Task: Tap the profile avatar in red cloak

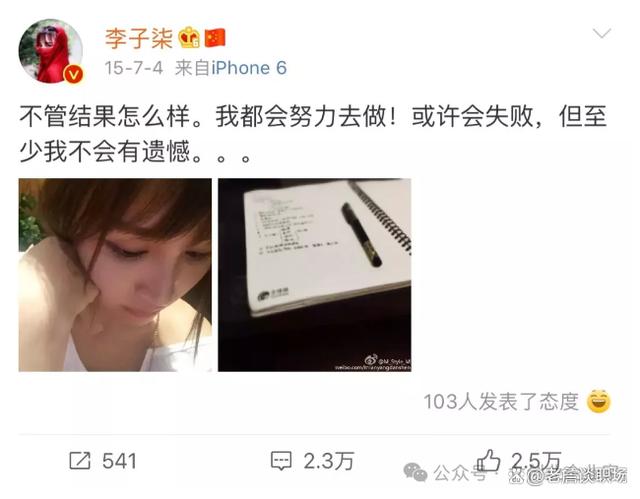Action: 51,51
